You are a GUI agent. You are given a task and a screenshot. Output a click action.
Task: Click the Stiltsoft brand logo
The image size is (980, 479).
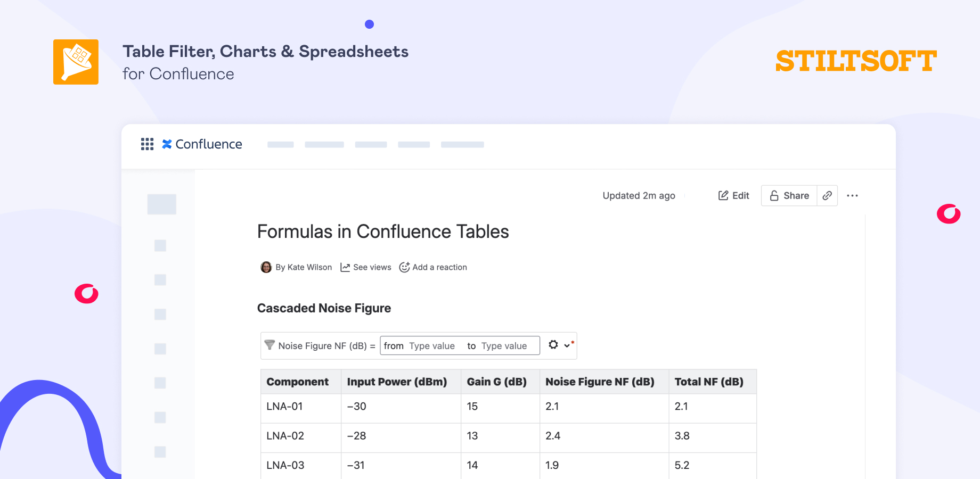(856, 61)
